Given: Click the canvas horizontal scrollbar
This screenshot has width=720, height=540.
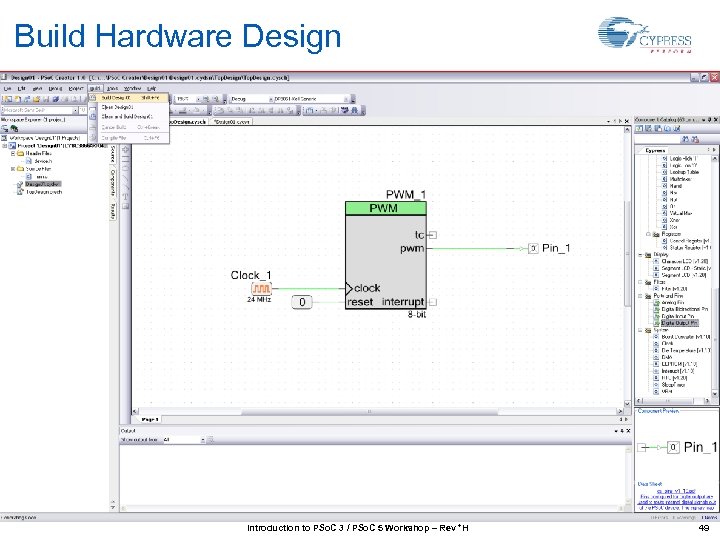Looking at the screenshot, I should coord(369,412).
